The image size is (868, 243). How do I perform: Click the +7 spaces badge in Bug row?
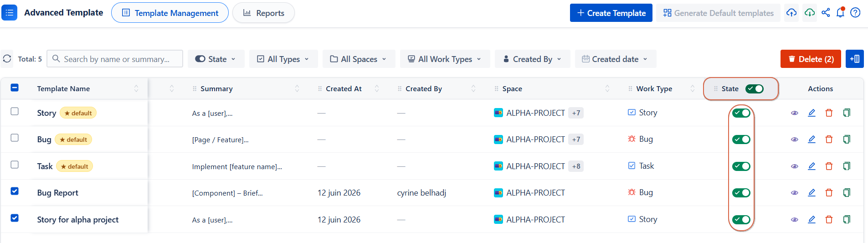pos(576,140)
